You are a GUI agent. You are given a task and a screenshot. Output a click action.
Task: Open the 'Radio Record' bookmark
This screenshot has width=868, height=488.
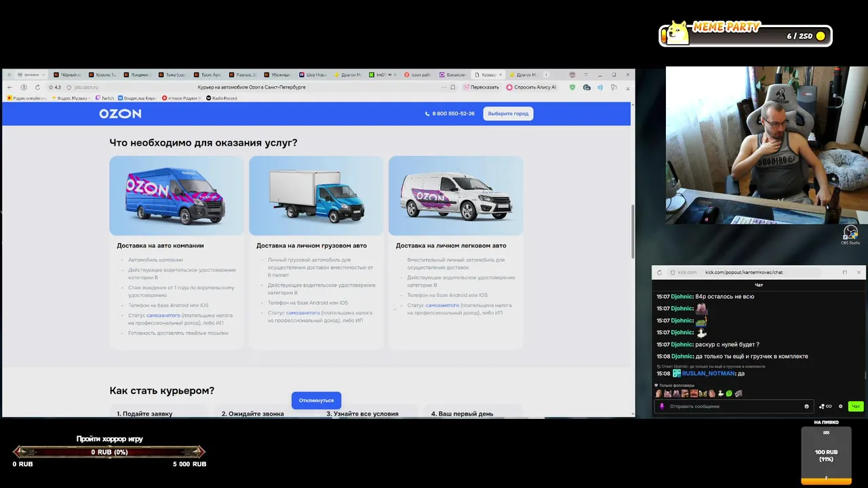point(222,98)
